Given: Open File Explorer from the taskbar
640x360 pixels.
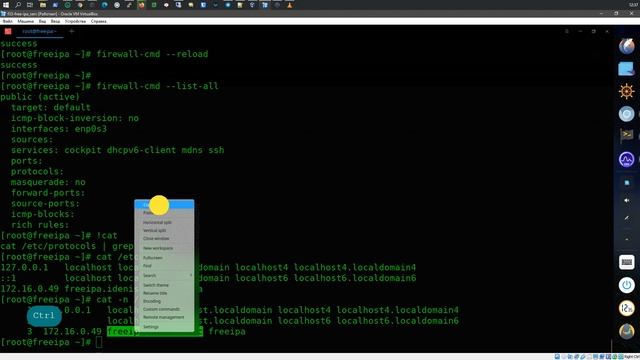Looking at the screenshot, I should click(42, 5).
